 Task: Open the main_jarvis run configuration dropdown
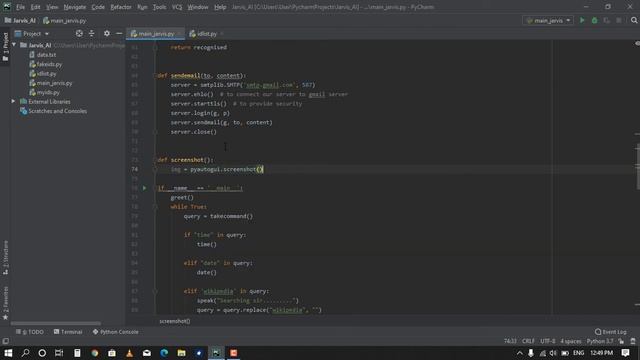coord(548,20)
